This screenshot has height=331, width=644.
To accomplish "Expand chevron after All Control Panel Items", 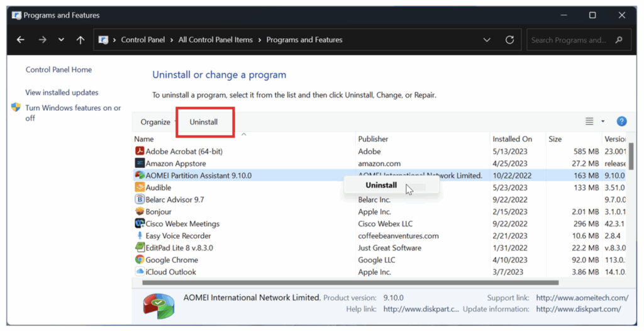I will coord(260,40).
